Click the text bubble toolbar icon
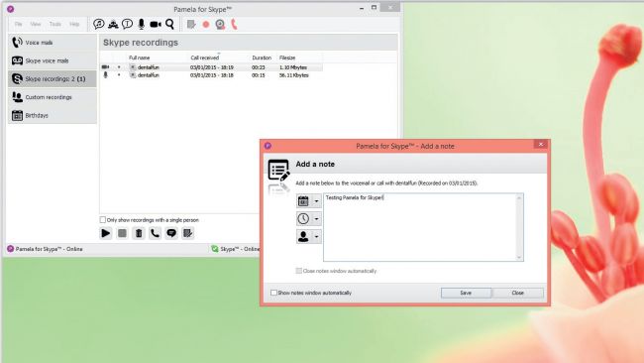Image resolution: width=644 pixels, height=363 pixels. [128, 24]
